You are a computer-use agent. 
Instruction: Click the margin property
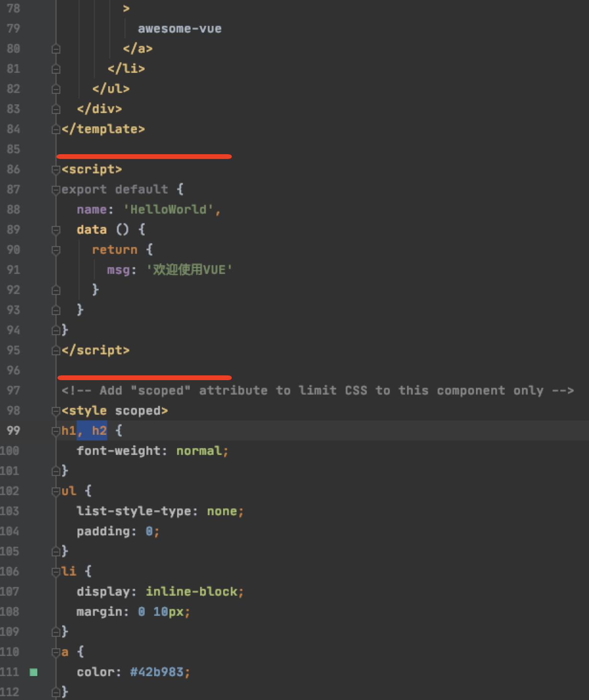(99, 612)
